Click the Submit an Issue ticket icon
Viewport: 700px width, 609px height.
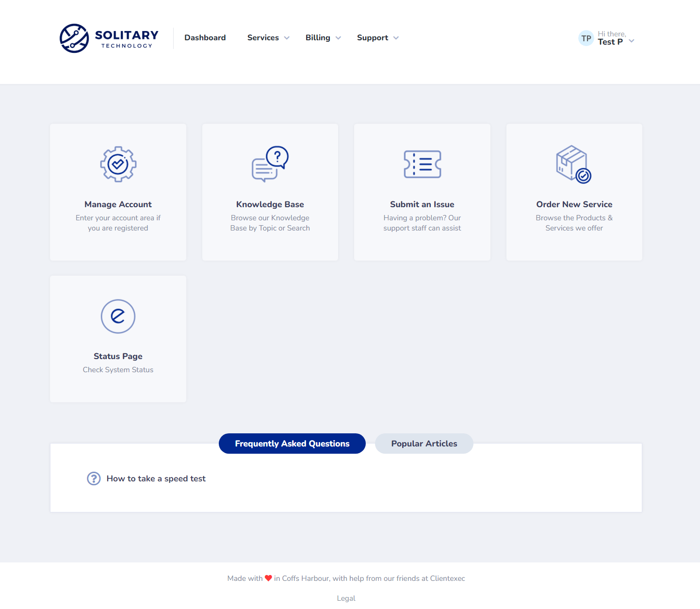[423, 164]
